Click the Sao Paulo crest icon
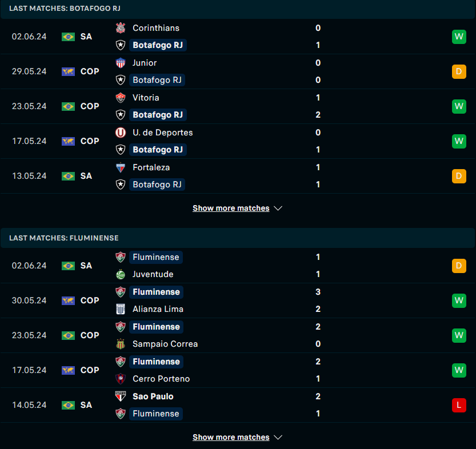476x449 pixels. (x=121, y=396)
